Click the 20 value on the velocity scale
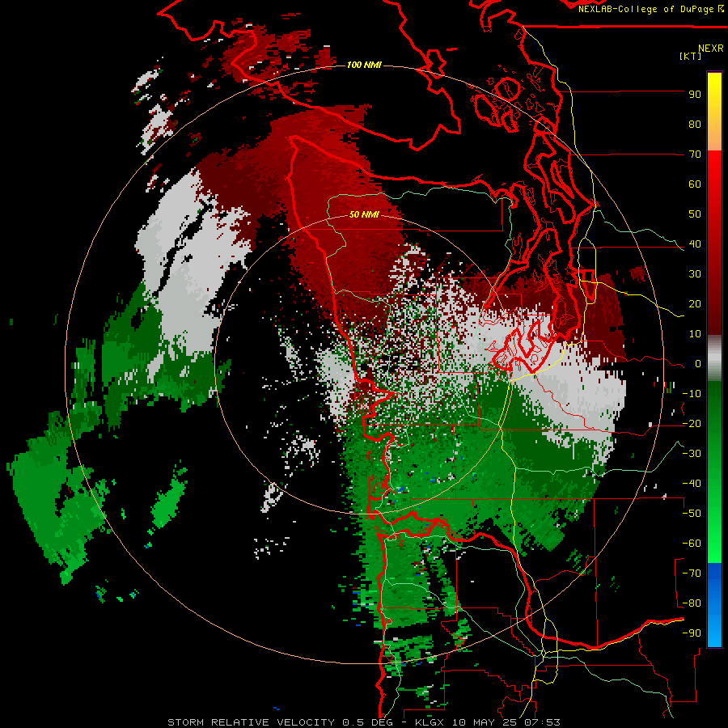Image resolution: width=728 pixels, height=728 pixels. coord(695,304)
